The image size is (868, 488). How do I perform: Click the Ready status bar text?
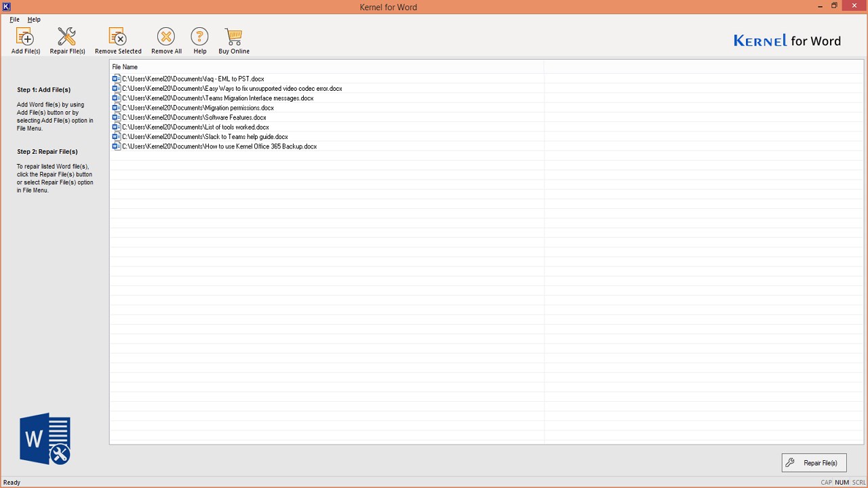[x=12, y=483]
